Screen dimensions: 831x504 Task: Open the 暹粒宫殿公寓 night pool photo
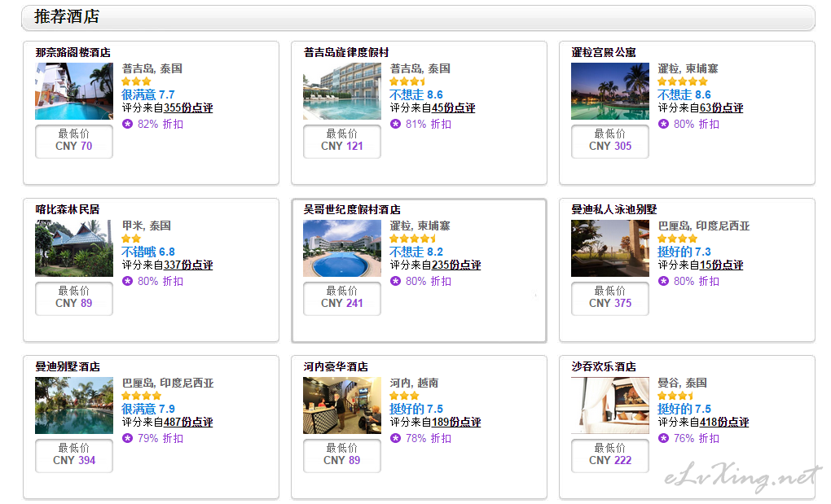pos(610,91)
